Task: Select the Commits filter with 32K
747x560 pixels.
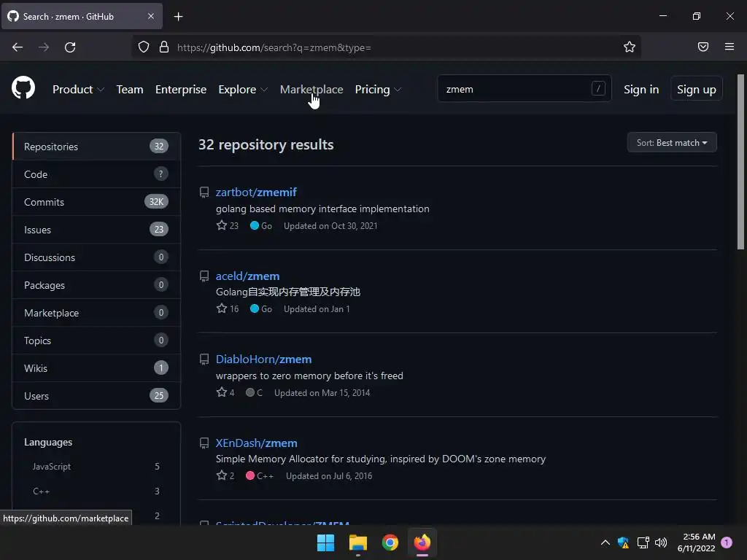Action: coord(96,202)
